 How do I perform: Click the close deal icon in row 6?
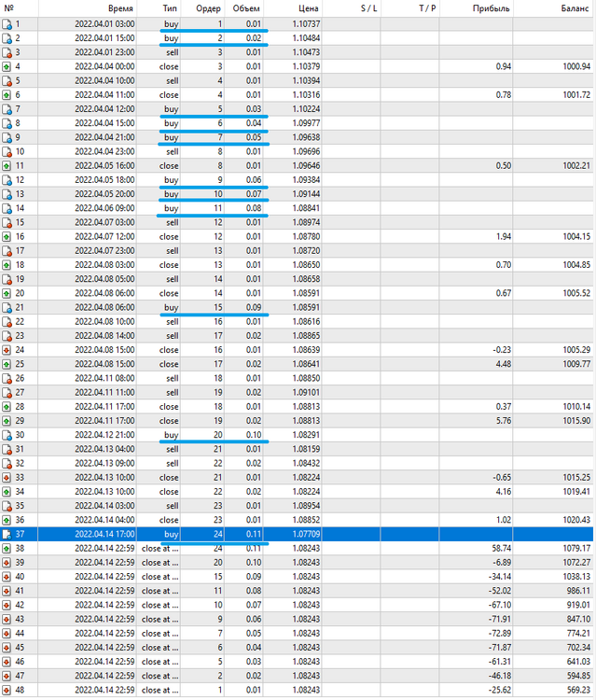(7, 95)
